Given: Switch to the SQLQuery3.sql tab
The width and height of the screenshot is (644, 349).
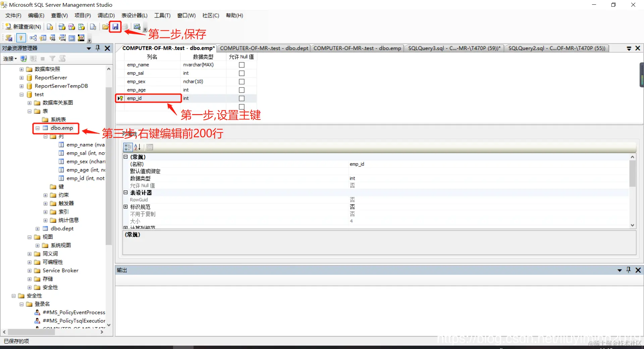Looking at the screenshot, I should (454, 48).
